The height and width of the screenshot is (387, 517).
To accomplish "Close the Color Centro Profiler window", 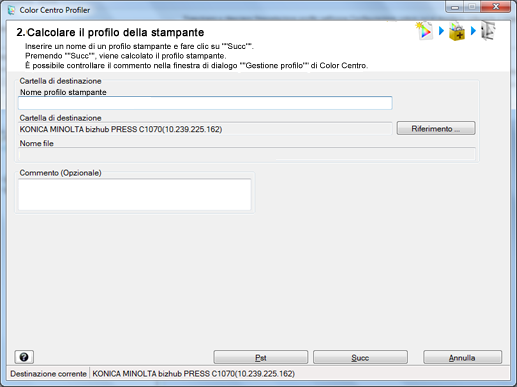I will coord(496,7).
